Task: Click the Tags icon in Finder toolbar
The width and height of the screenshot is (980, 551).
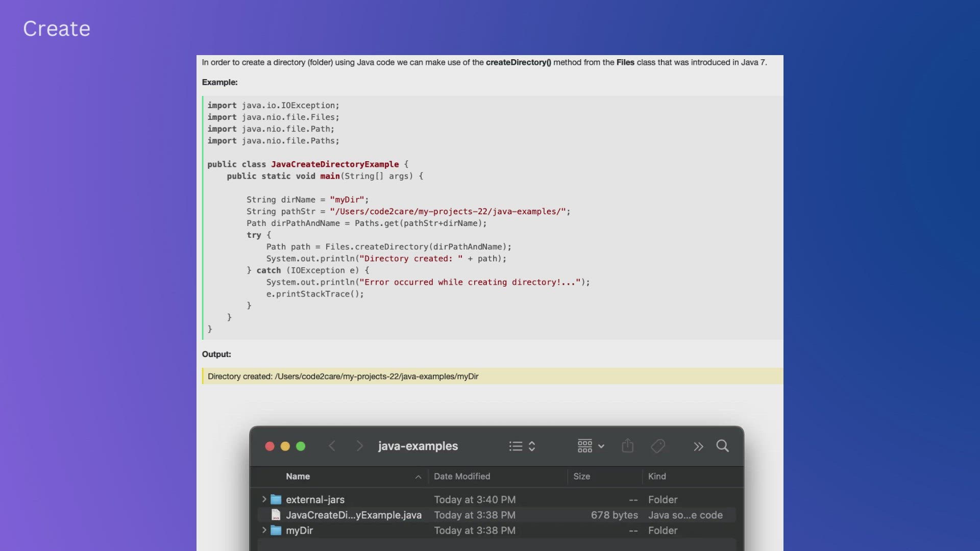Action: click(x=658, y=446)
